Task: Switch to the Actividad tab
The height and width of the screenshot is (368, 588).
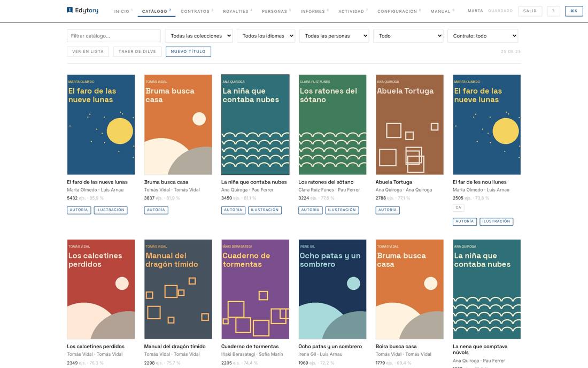Action: [353, 11]
